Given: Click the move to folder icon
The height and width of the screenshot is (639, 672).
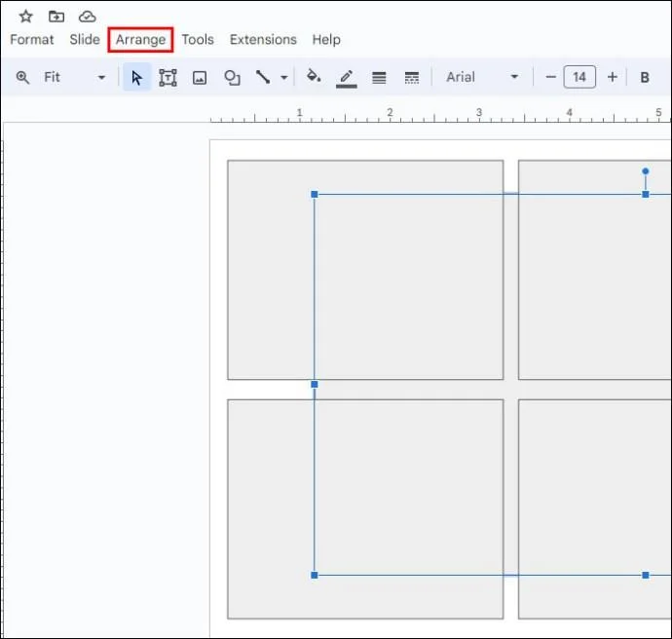Looking at the screenshot, I should coord(56,17).
